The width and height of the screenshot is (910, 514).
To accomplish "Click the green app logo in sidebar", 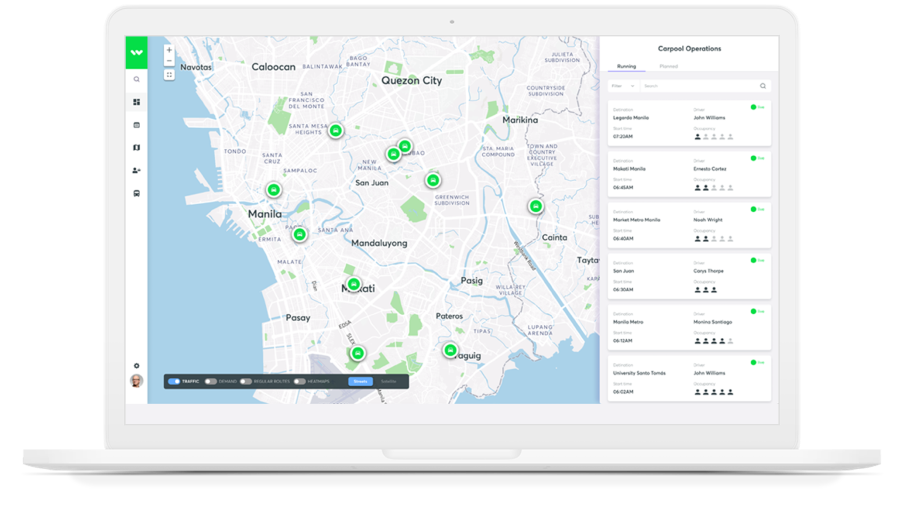I will (x=136, y=53).
